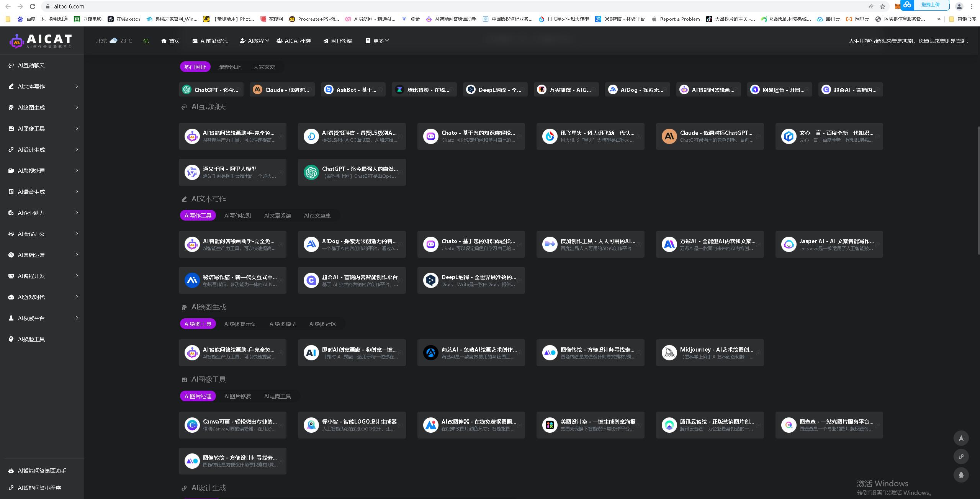Click 图查查 card icon
Screen dimensions: 980x499
point(789,425)
